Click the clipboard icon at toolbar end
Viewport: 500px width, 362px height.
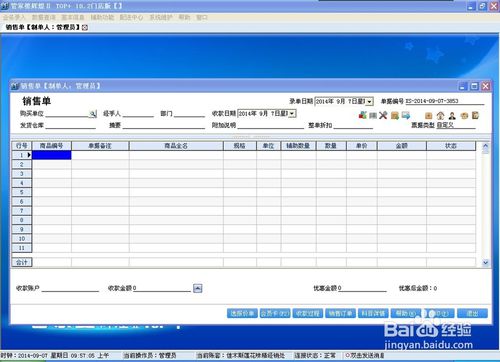coord(476,115)
